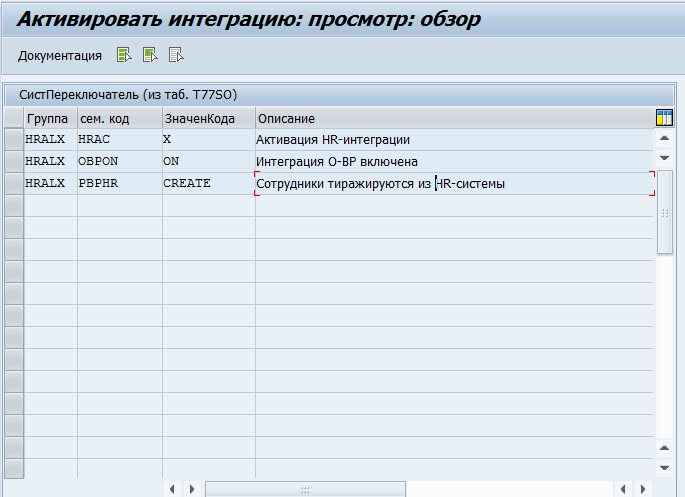Image resolution: width=685 pixels, height=497 pixels.
Task: Click HRALX group cell in HRAC row
Action: (51, 140)
